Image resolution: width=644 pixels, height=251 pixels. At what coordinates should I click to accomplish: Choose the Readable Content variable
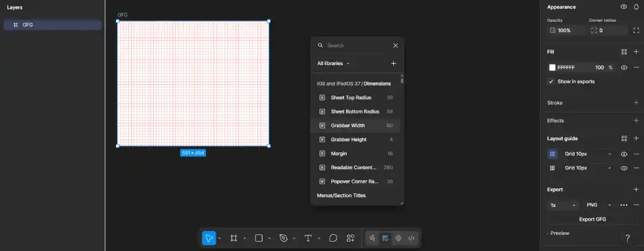[x=355, y=167]
